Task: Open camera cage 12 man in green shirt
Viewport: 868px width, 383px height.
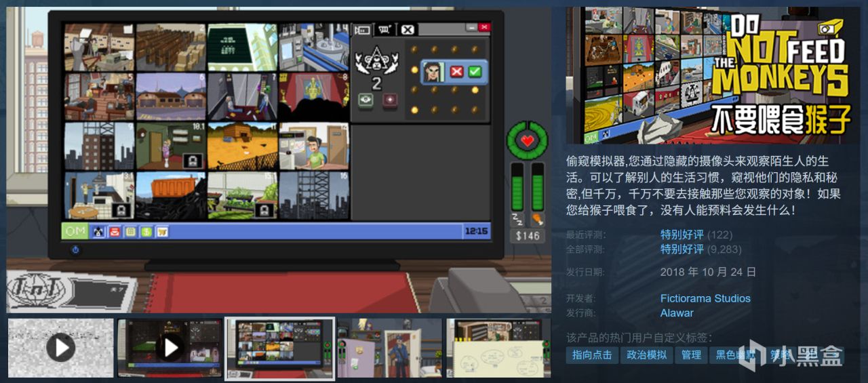Action: 314,146
